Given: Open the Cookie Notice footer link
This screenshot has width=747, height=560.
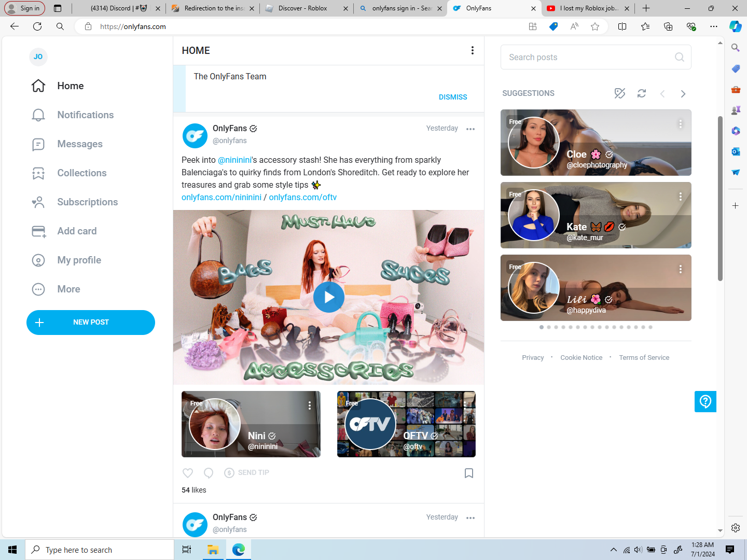Looking at the screenshot, I should click(x=582, y=358).
